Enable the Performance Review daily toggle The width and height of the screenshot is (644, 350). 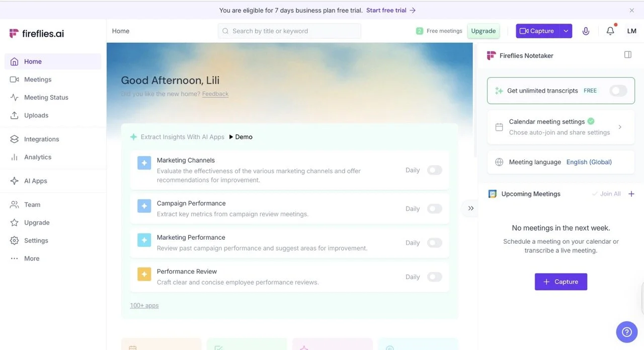(x=434, y=276)
